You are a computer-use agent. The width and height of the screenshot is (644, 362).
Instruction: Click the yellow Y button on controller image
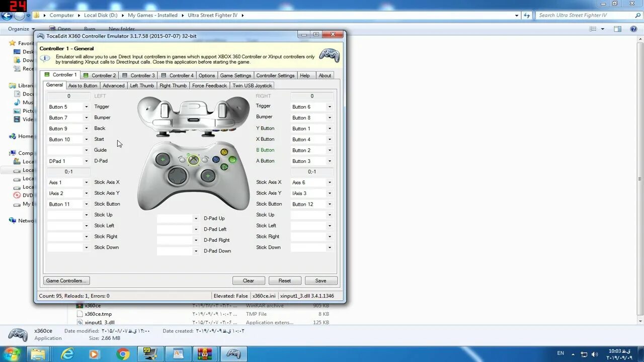tap(224, 152)
